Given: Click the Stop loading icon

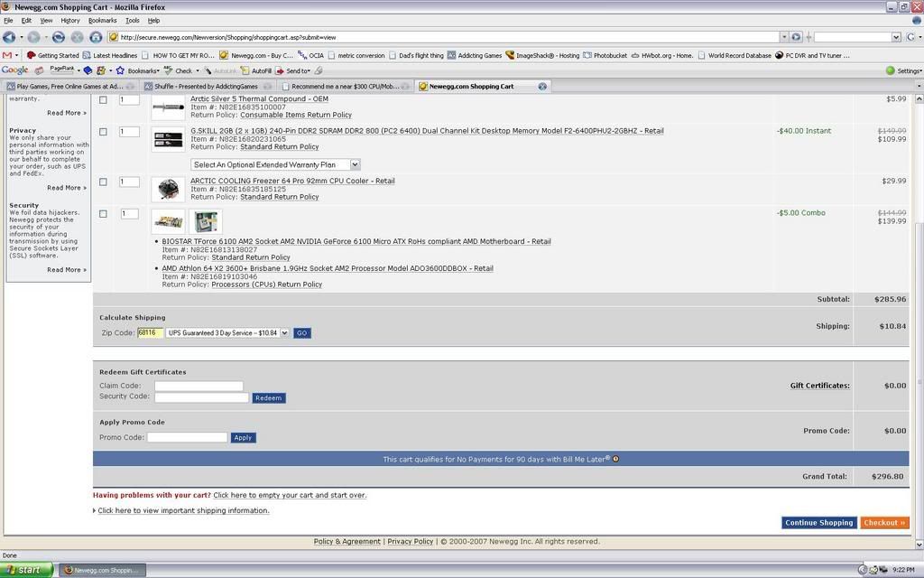Looking at the screenshot, I should (78, 37).
